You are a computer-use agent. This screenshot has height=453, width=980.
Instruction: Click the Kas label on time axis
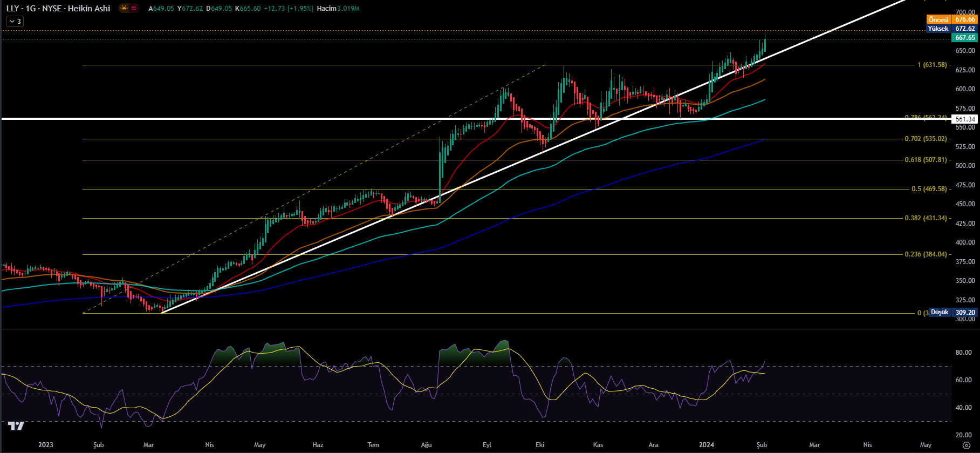pos(598,445)
